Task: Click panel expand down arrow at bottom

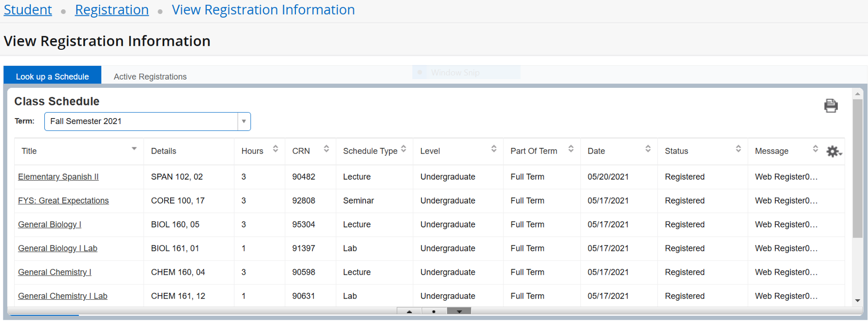Action: point(459,311)
